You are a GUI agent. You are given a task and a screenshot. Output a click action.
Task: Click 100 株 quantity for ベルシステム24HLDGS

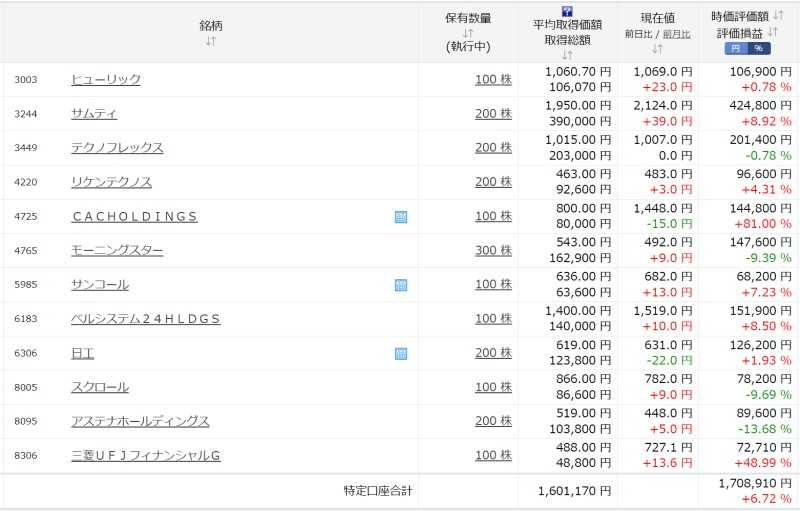click(x=493, y=319)
